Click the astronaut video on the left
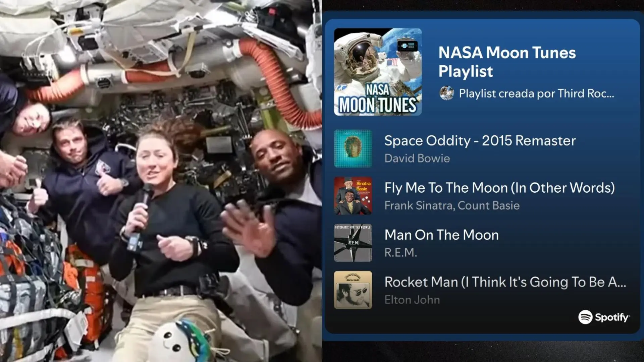Image resolution: width=644 pixels, height=362 pixels. click(x=161, y=181)
